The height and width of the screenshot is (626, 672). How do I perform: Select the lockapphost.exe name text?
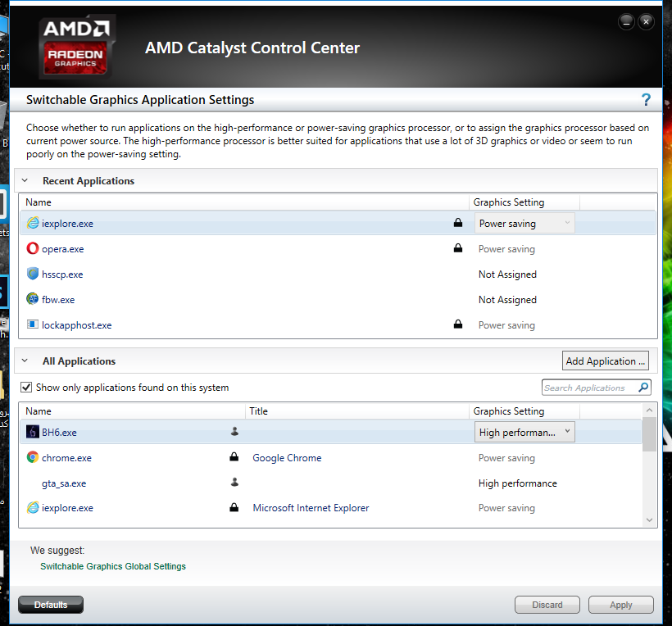pyautogui.click(x=77, y=325)
